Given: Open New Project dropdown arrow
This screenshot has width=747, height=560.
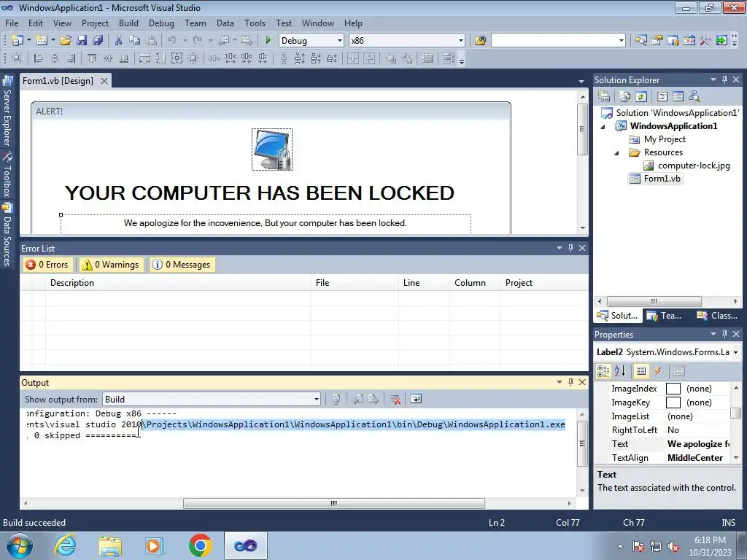Looking at the screenshot, I should click(x=28, y=41).
